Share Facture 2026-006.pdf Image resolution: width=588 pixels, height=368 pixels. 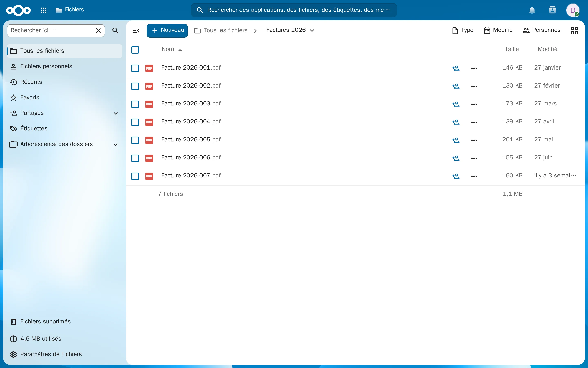pos(455,158)
